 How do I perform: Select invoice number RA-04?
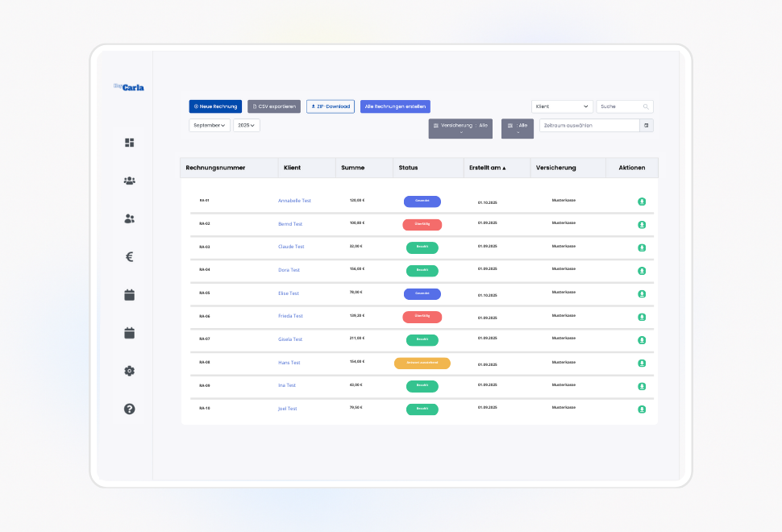coord(205,270)
